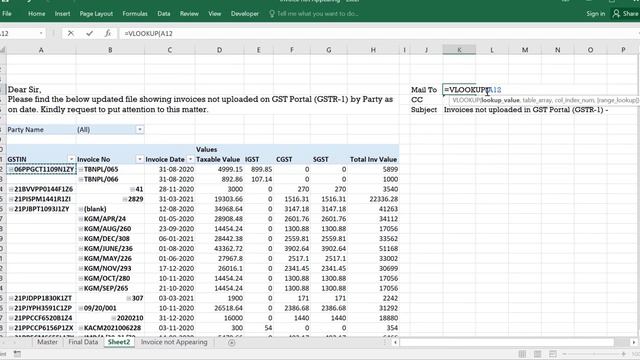
Task: Switch to Page Layout view in the status bar
Action: 538,354
